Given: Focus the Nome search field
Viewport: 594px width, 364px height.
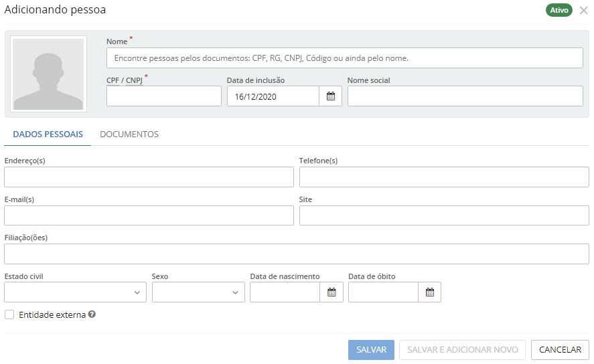Looking at the screenshot, I should [344, 58].
